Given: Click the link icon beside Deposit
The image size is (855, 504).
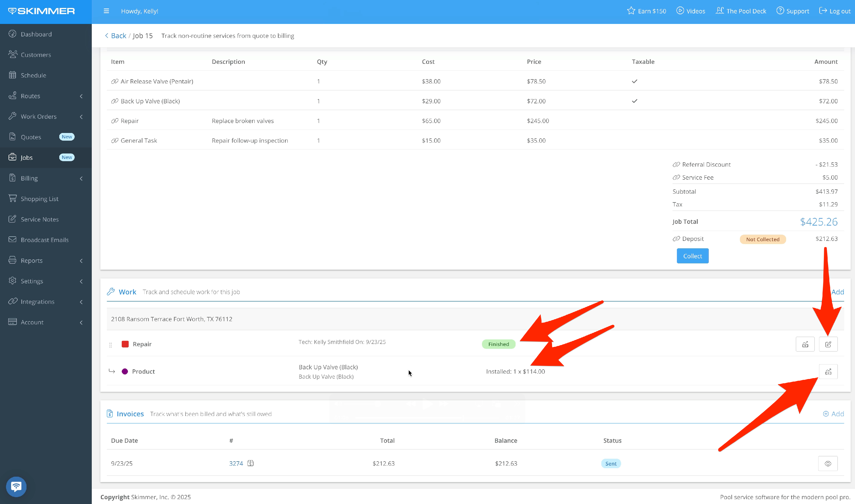Looking at the screenshot, I should pos(676,239).
